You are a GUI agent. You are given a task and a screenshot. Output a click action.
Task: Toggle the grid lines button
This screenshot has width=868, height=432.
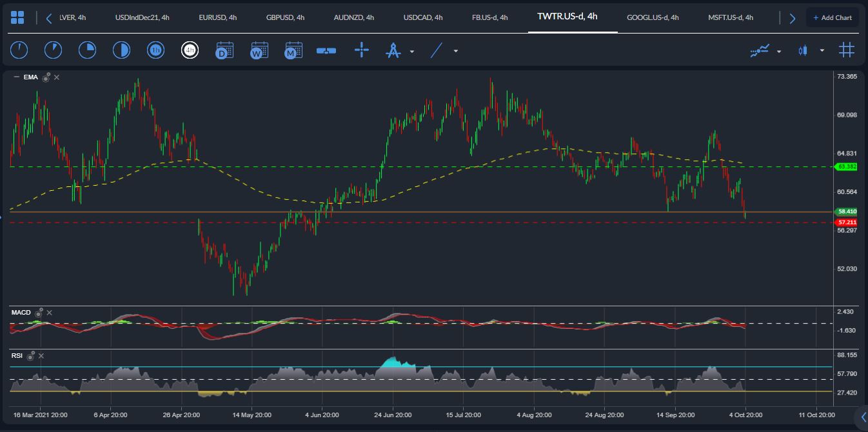pyautogui.click(x=847, y=50)
